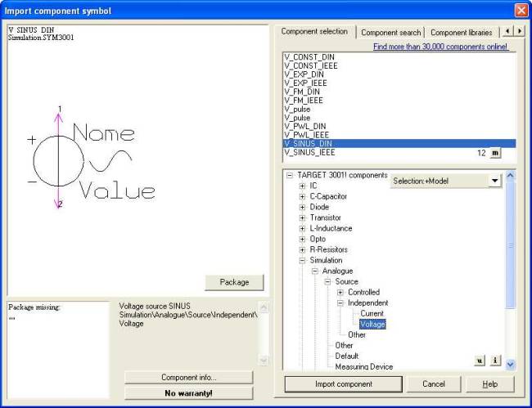Expand the Transistor category

tap(302, 217)
